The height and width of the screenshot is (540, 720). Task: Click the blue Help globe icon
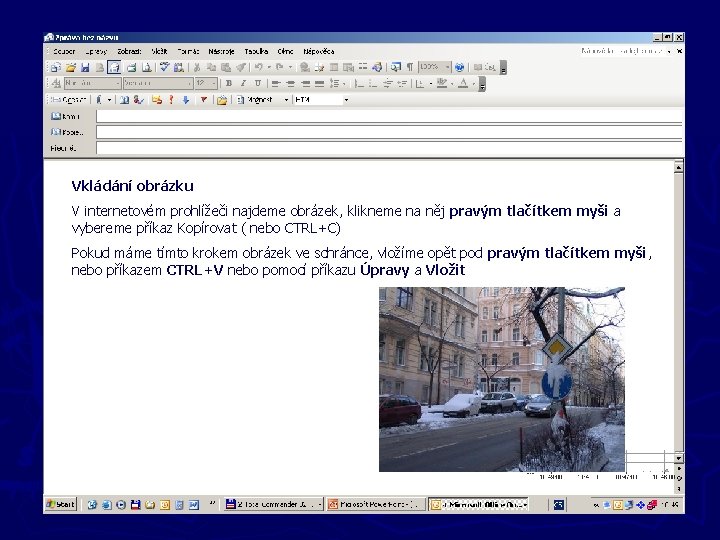(459, 68)
